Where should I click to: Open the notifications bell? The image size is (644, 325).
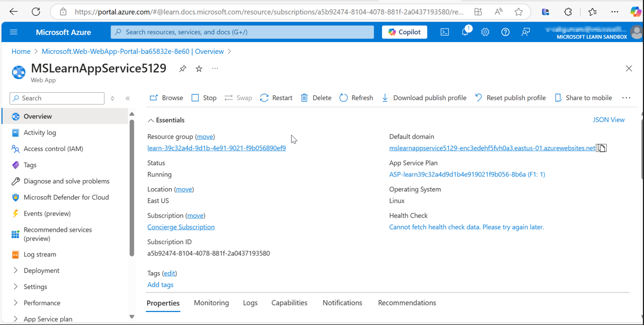click(465, 32)
